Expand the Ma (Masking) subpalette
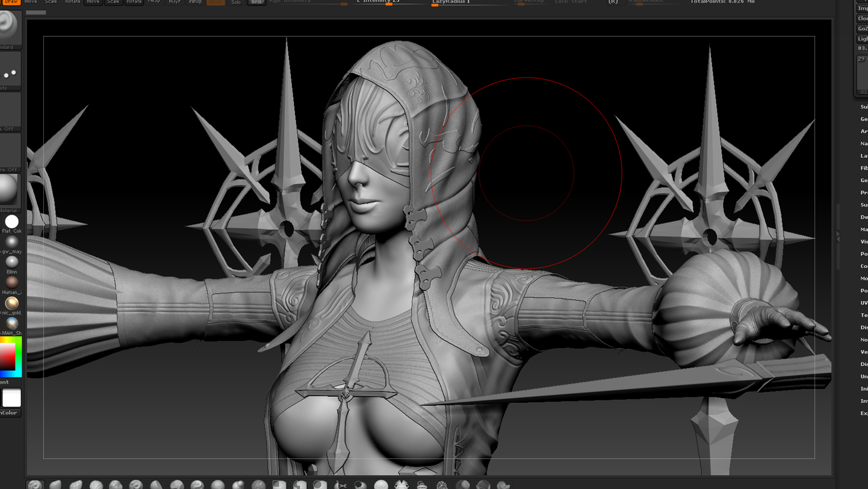 (864, 229)
